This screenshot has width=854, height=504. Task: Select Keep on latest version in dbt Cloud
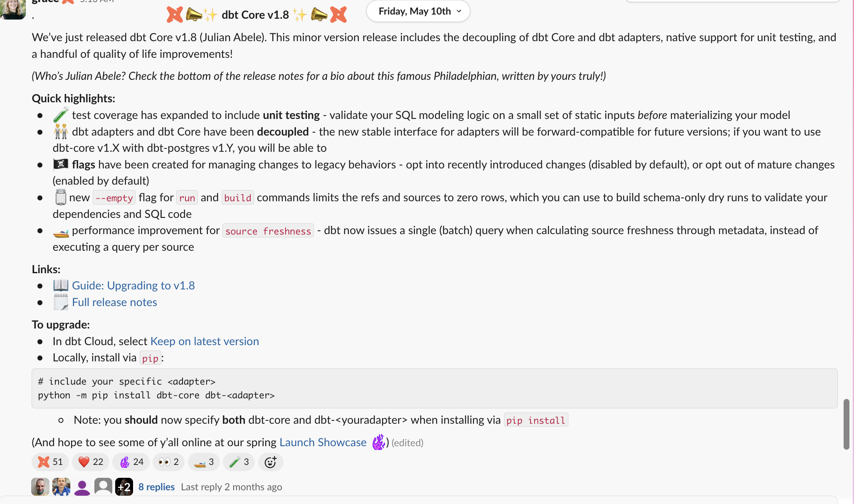coord(205,341)
